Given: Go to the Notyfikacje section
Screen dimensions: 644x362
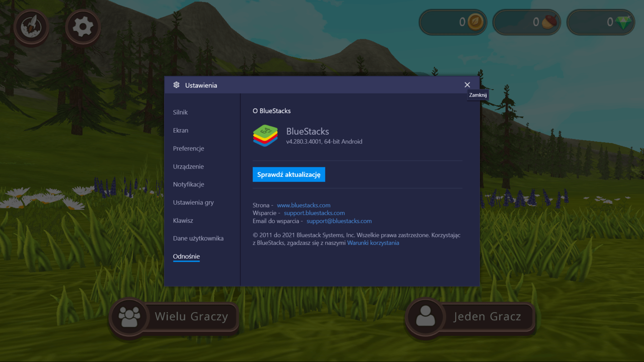Looking at the screenshot, I should 189,184.
